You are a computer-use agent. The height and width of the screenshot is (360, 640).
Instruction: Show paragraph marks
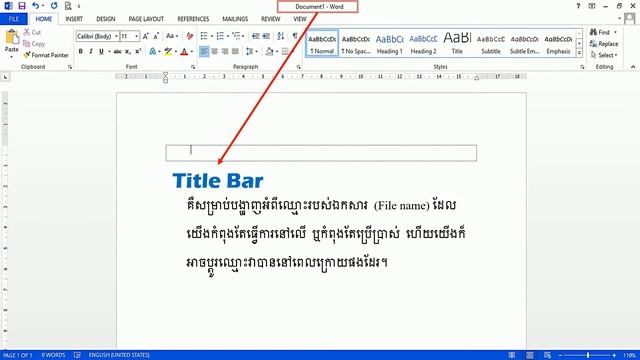[295, 36]
